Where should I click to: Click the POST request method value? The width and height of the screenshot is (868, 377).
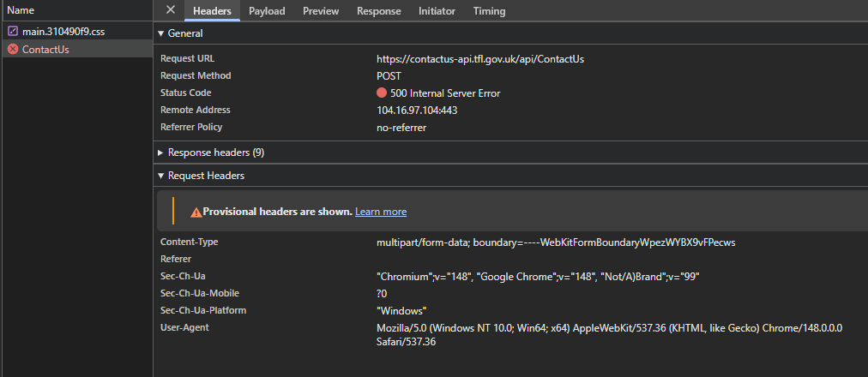389,76
